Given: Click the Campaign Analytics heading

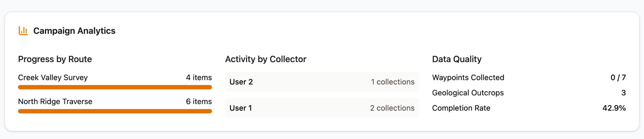Looking at the screenshot, I should coord(74,31).
